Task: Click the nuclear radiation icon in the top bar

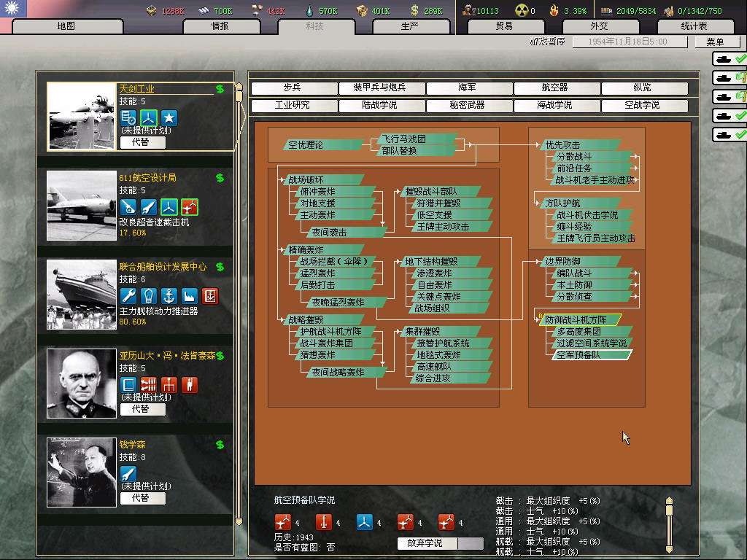Action: [520, 10]
